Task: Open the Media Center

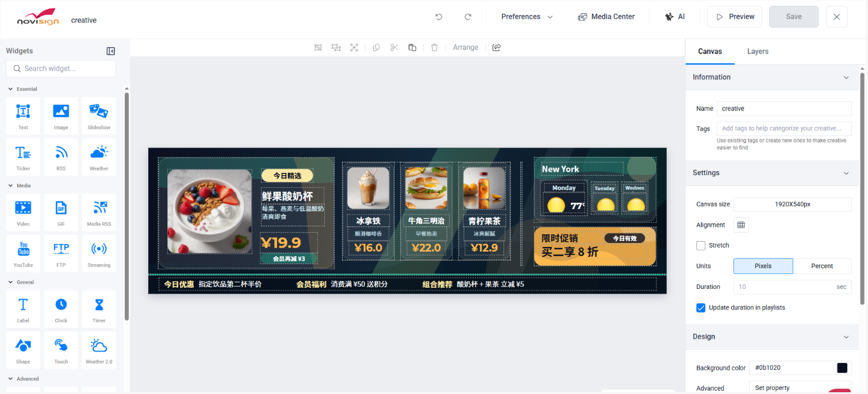Action: coord(606,17)
